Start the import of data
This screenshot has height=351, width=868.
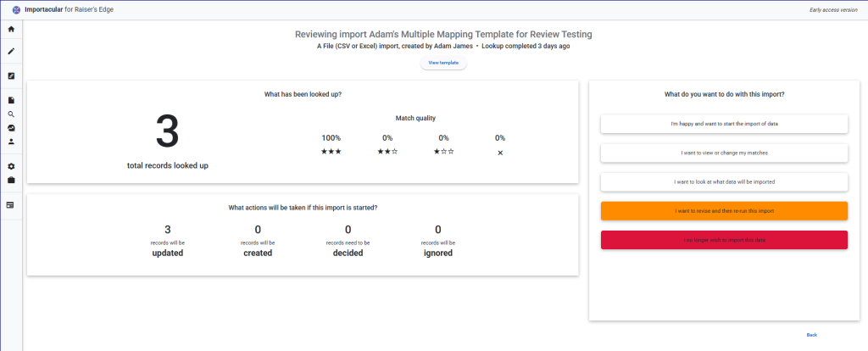[724, 124]
